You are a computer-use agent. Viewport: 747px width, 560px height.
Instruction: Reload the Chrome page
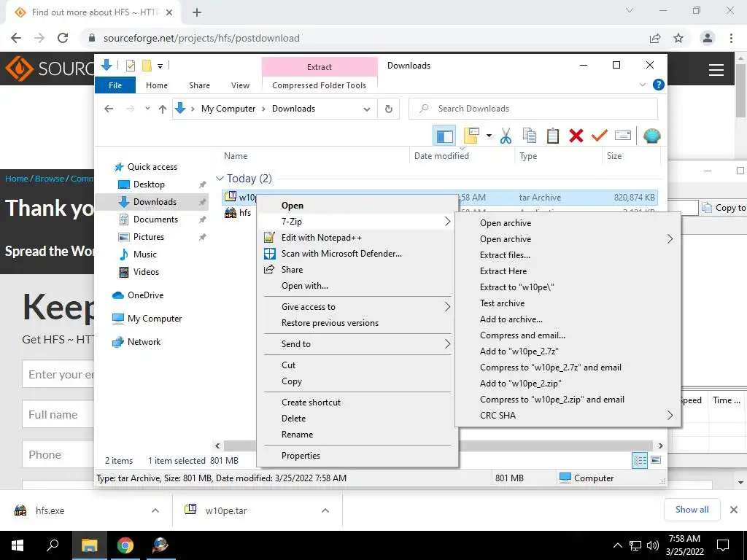(63, 38)
